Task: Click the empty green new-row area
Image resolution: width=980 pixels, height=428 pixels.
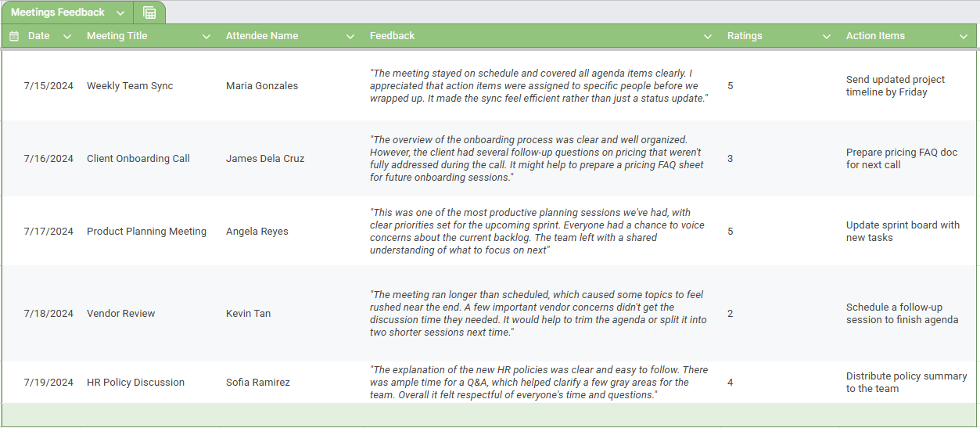Action: pyautogui.click(x=490, y=415)
